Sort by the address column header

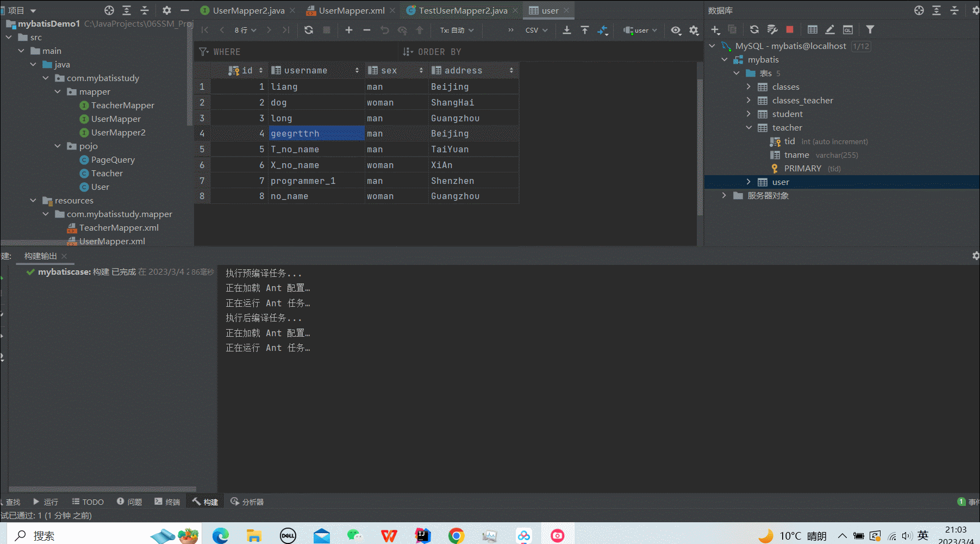click(x=473, y=70)
